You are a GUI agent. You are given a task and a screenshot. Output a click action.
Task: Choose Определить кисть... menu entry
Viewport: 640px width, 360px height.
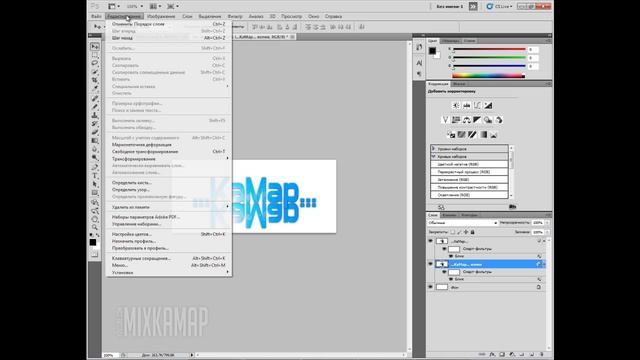click(x=169, y=183)
